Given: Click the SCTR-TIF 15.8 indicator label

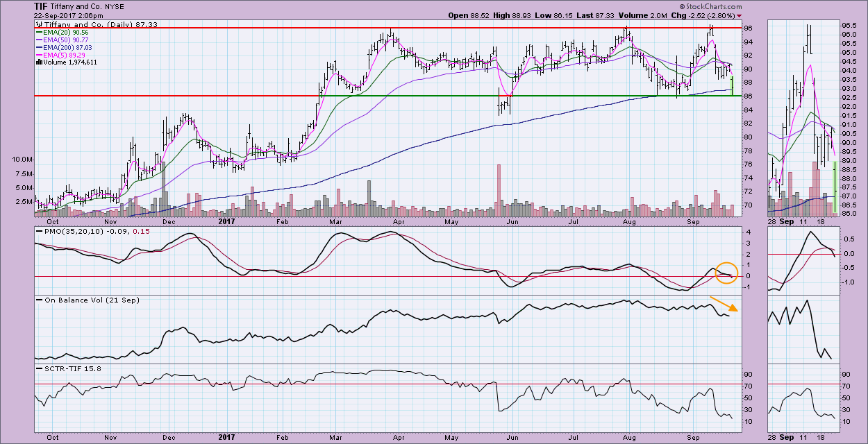Looking at the screenshot, I should coord(69,368).
